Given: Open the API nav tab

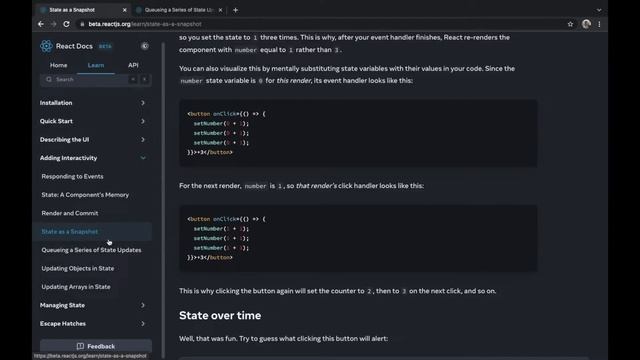Looking at the screenshot, I should pos(133,65).
